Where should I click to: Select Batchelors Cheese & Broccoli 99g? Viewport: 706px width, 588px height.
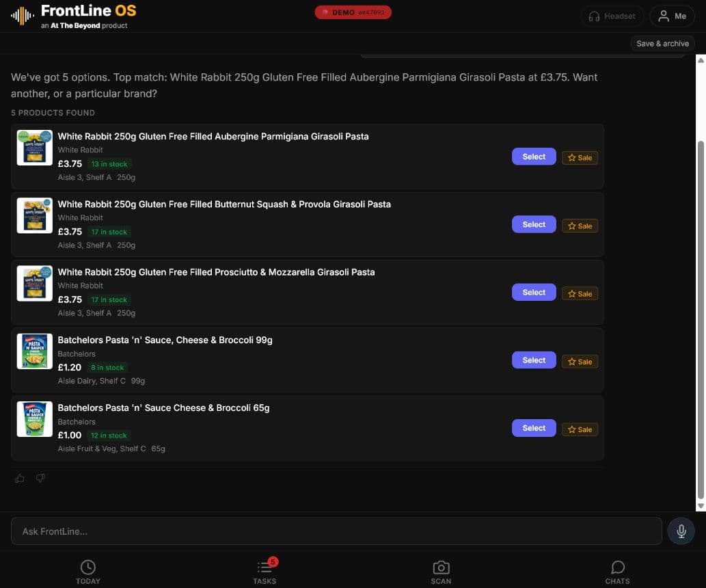point(534,360)
